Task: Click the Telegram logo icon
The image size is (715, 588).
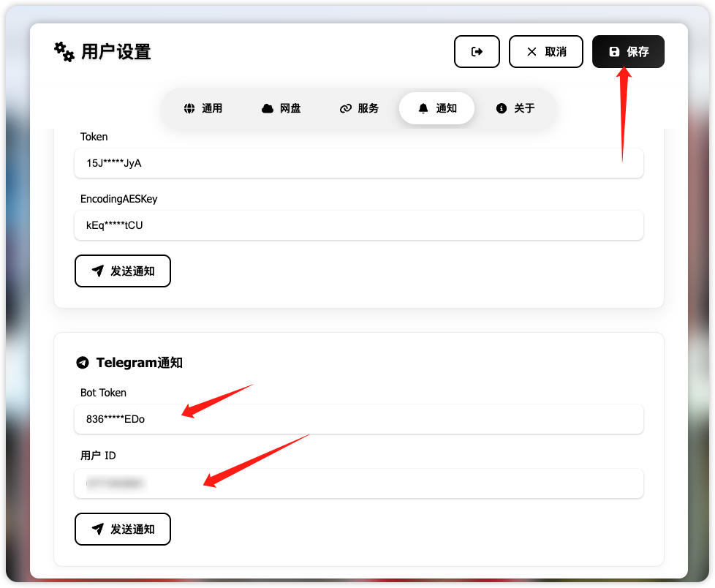Action: pos(83,363)
